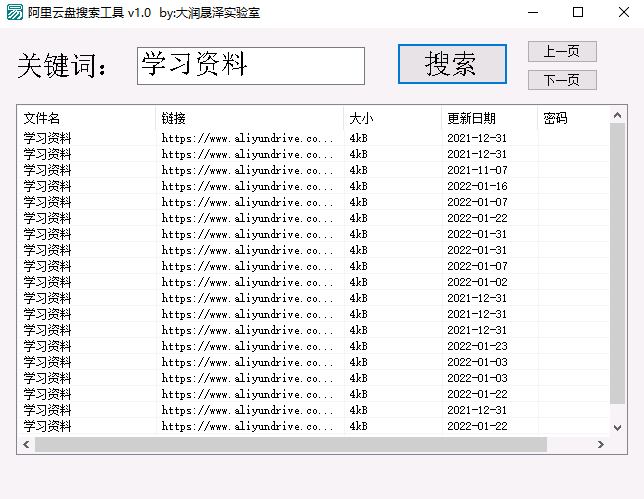Focus the 关键词 keyword input field

(251, 66)
